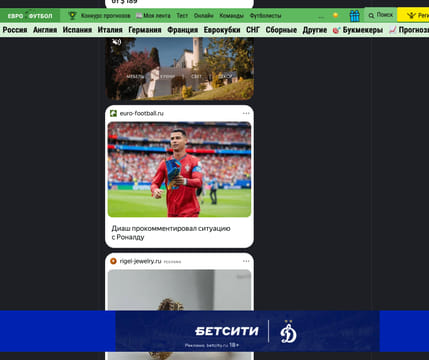Open the БЕТСИТИ banner logo
This screenshot has height=360, width=429.
click(227, 331)
